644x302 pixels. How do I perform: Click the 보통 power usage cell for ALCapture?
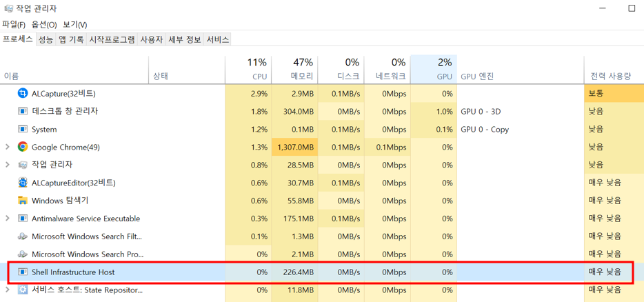[614, 94]
